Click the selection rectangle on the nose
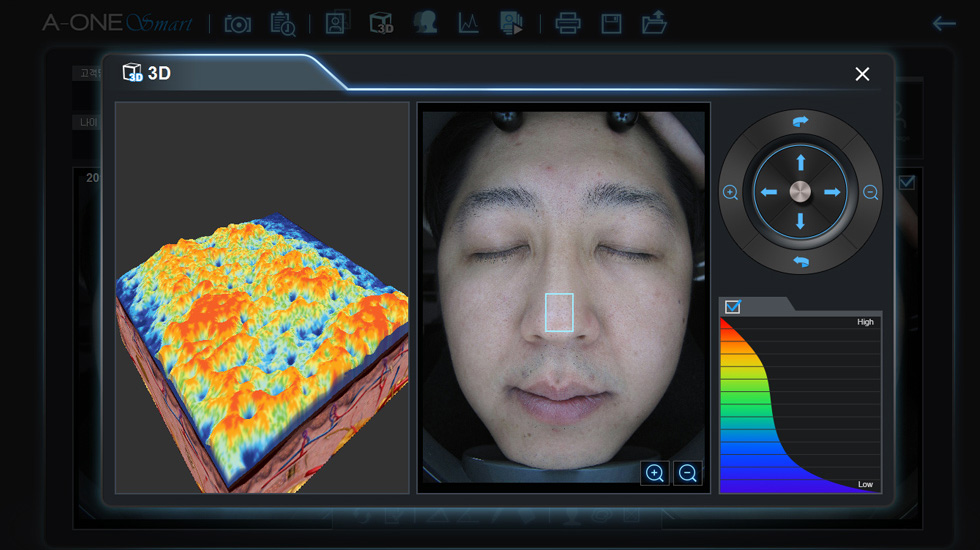The image size is (980, 550). (559, 312)
